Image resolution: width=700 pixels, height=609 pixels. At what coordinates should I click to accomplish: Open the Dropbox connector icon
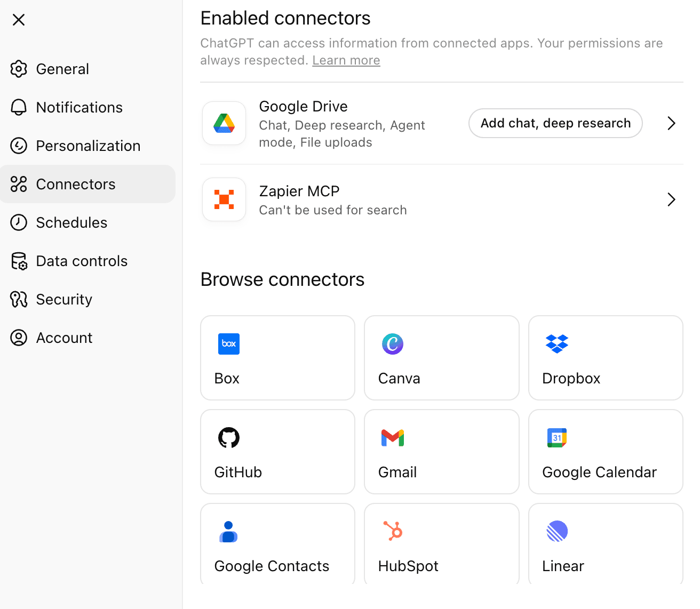coord(556,344)
